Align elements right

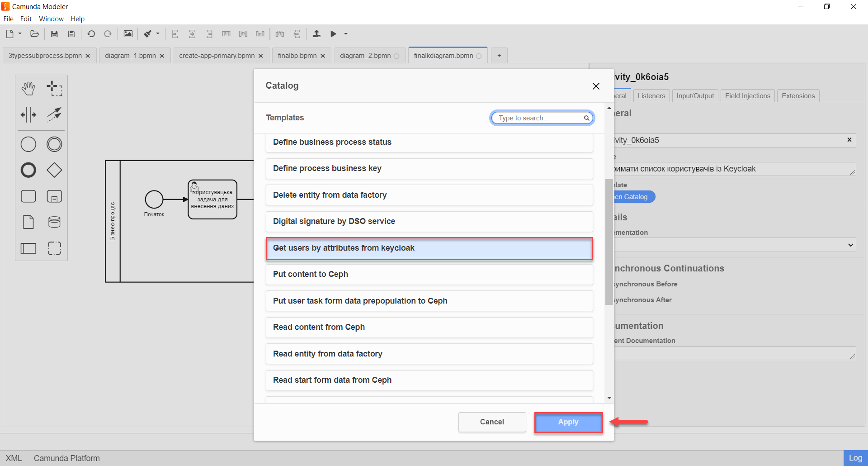[x=209, y=34]
